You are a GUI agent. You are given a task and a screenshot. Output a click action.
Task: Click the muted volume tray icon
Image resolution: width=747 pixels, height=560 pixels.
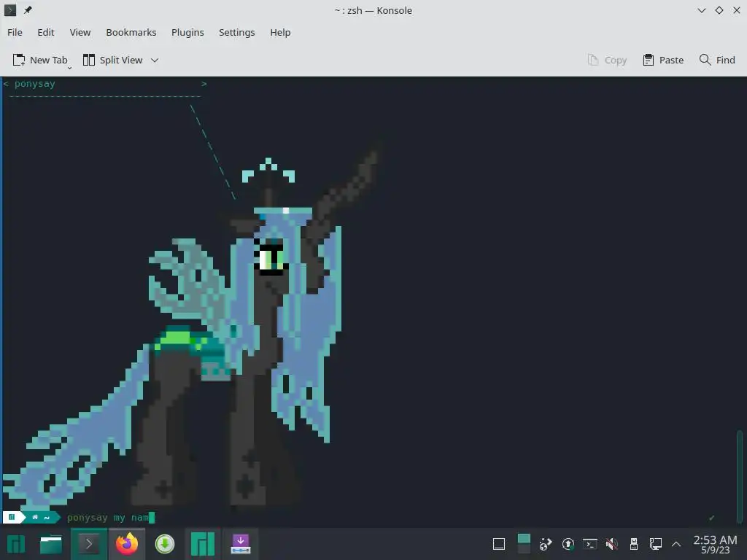612,544
